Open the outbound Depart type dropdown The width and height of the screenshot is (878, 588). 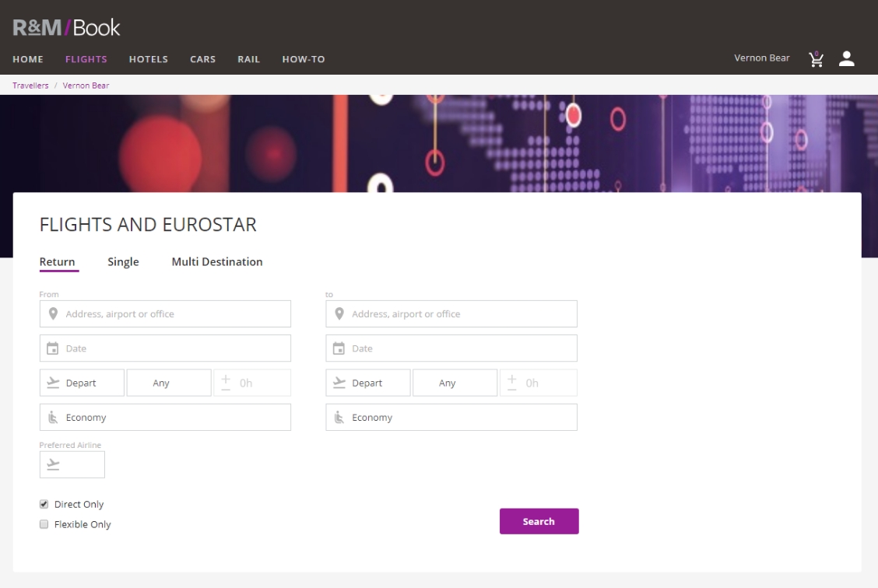point(82,383)
